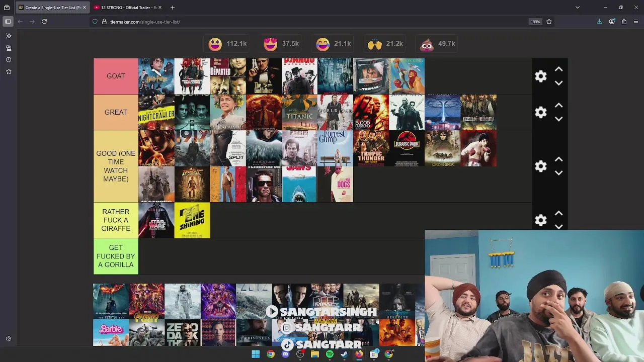Select Jurassic Park poster
This screenshot has height=362, width=644.
(407, 148)
